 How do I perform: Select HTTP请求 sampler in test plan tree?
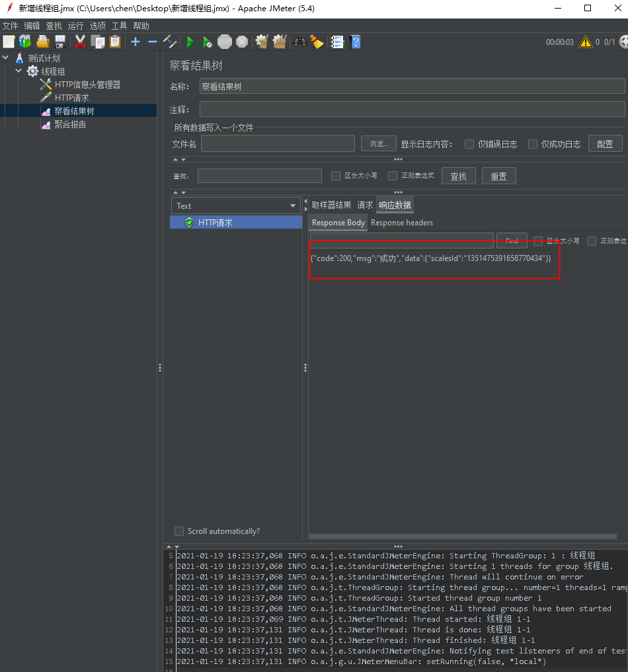coord(71,98)
